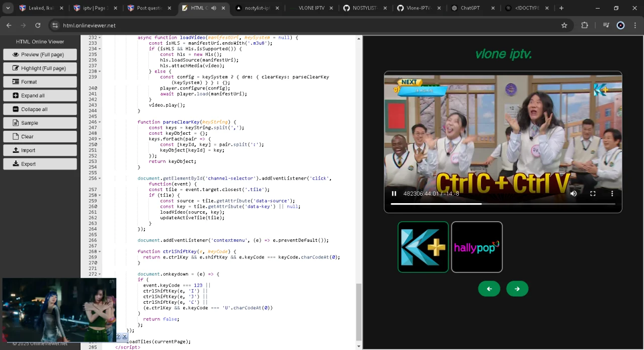The image size is (644, 350).
Task: Switch to the nostylist-iptv browser tab
Action: point(258,8)
